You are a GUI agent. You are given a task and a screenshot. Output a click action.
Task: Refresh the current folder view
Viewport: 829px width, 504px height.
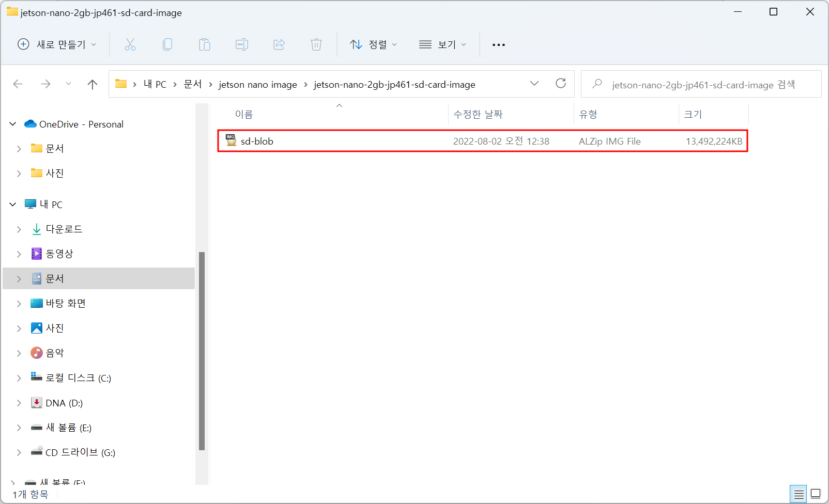click(x=561, y=83)
